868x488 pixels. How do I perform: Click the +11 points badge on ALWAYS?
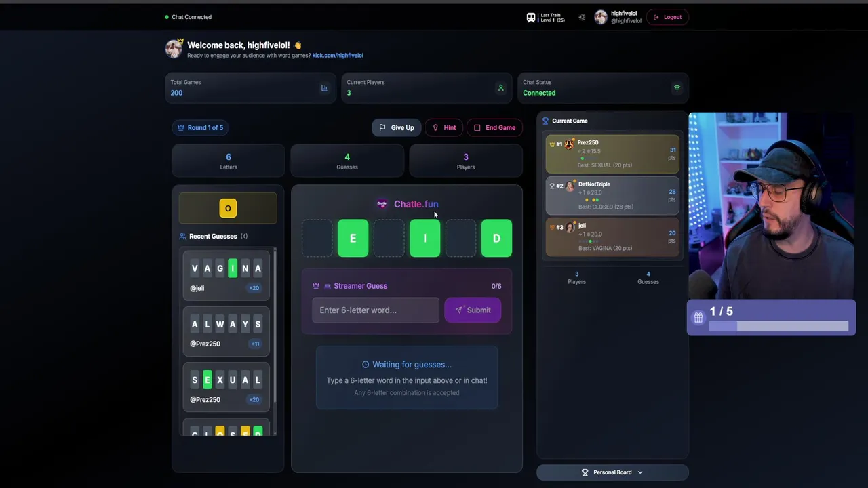coord(255,344)
